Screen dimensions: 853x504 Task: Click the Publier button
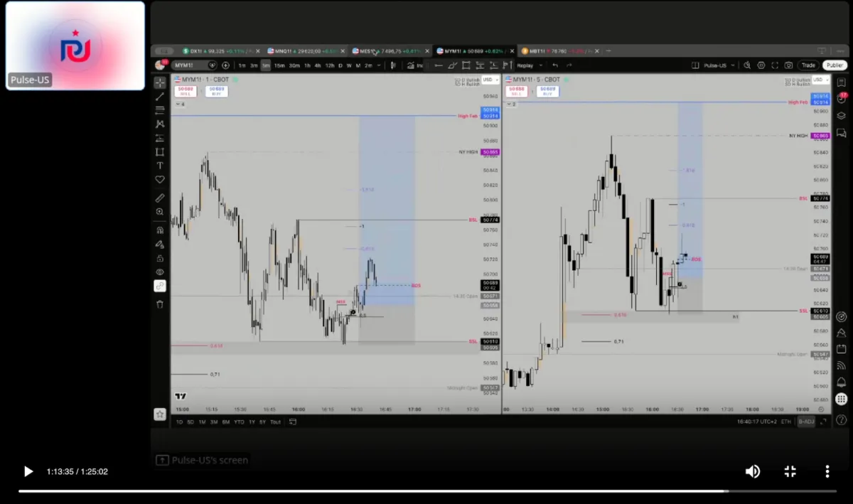(x=835, y=65)
